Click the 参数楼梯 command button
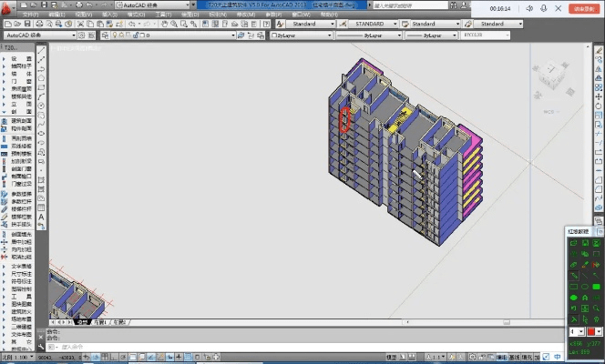This screenshot has width=605, height=364. pyautogui.click(x=22, y=193)
